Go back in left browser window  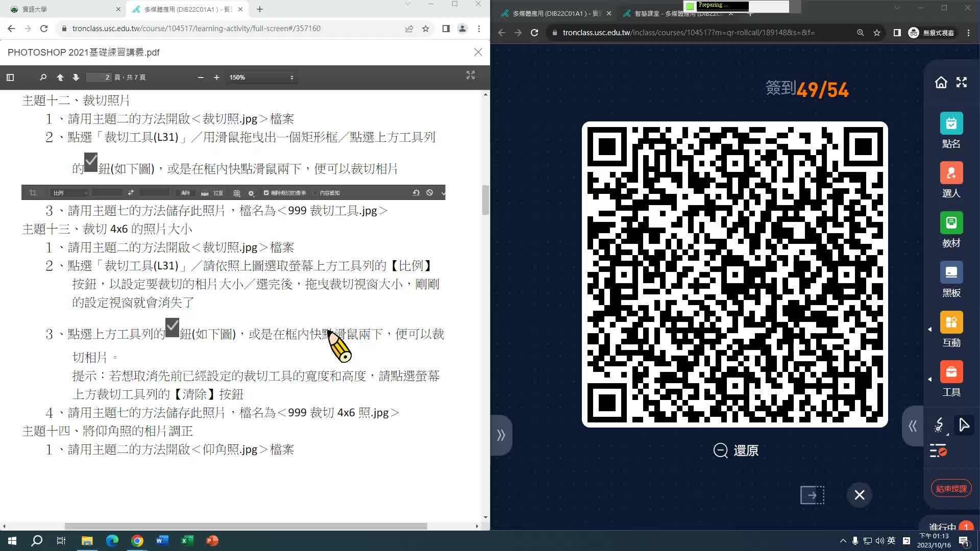click(x=11, y=29)
